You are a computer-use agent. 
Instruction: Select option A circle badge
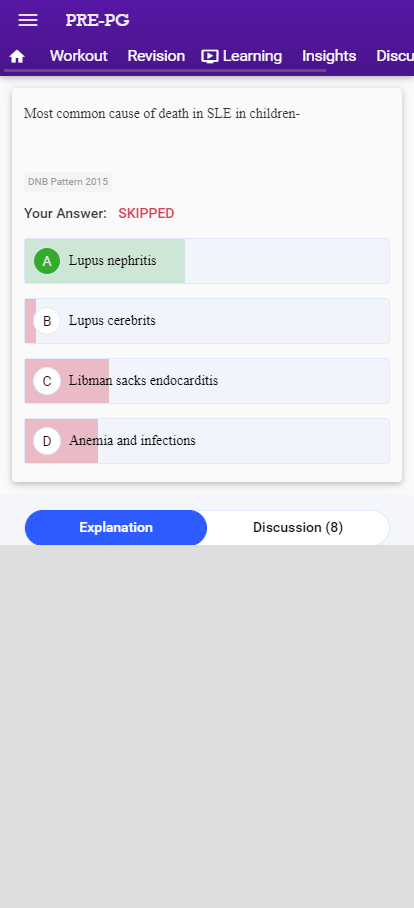[47, 261]
